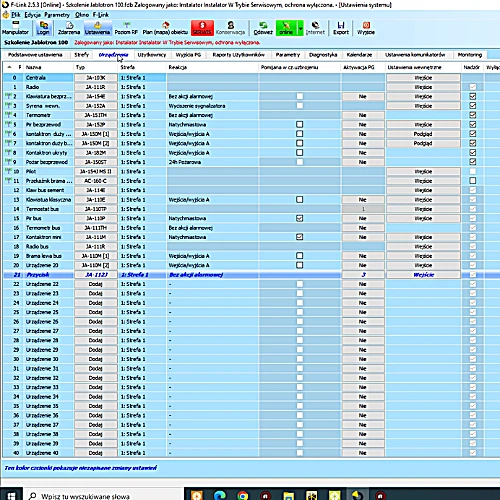Open the Windows Start menu
Viewport: 500px width, 500px height.
[11, 496]
